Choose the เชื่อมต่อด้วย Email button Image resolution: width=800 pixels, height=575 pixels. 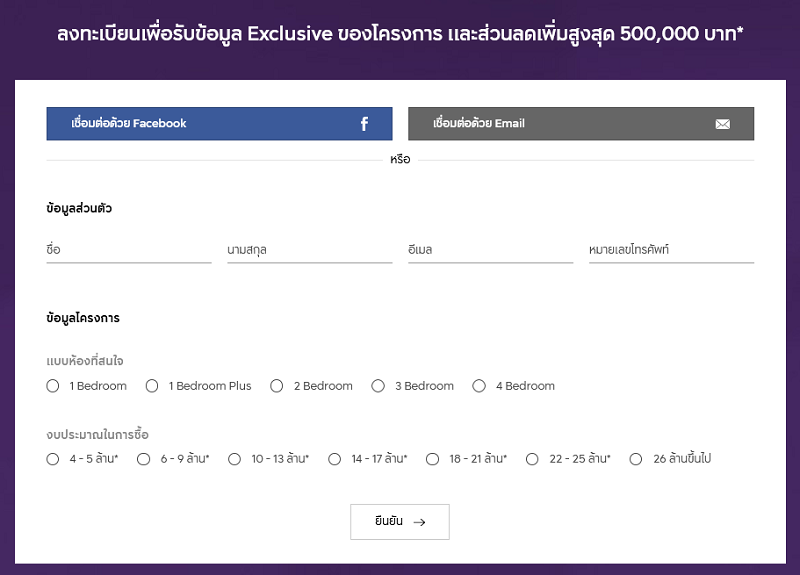(580, 124)
